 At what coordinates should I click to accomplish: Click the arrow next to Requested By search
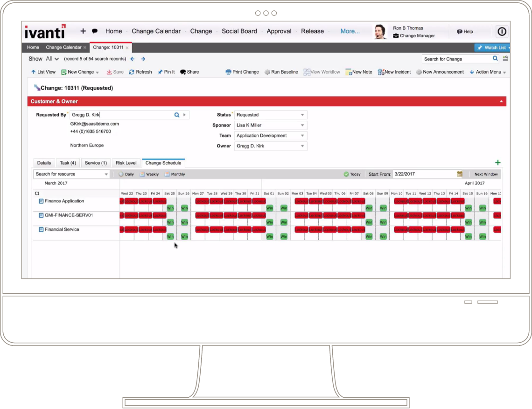185,115
